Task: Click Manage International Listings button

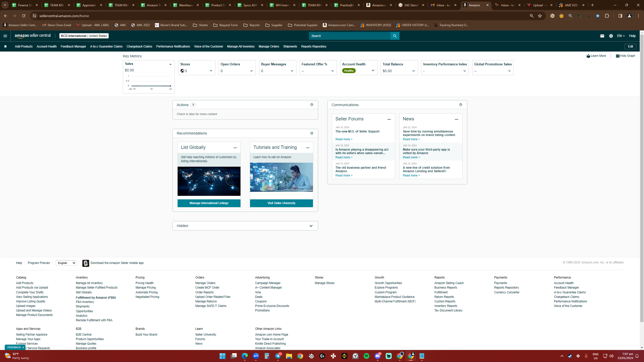Action: click(x=209, y=203)
